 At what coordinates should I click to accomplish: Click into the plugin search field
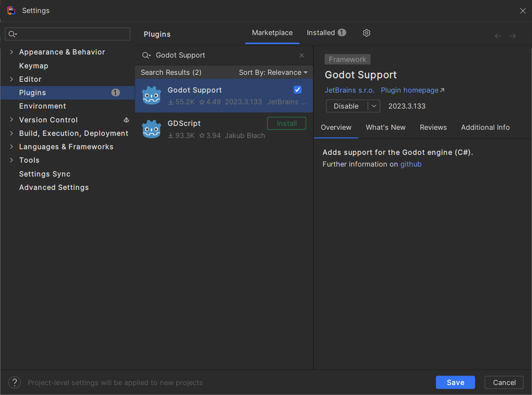pos(225,55)
